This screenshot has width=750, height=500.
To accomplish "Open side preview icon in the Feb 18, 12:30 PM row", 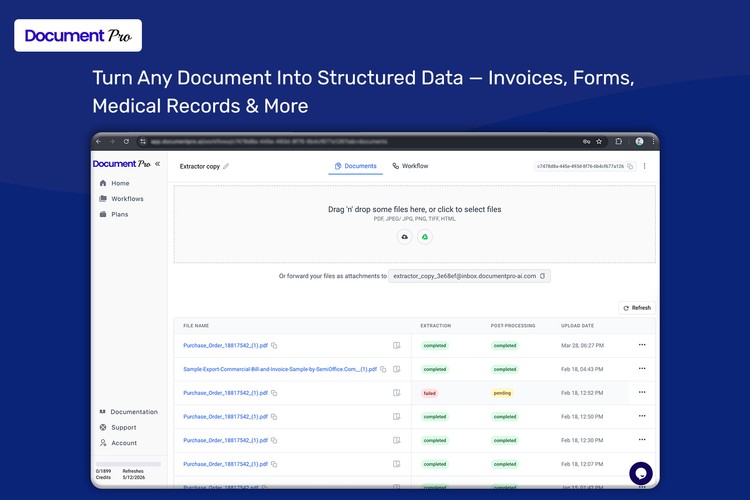I will click(397, 440).
